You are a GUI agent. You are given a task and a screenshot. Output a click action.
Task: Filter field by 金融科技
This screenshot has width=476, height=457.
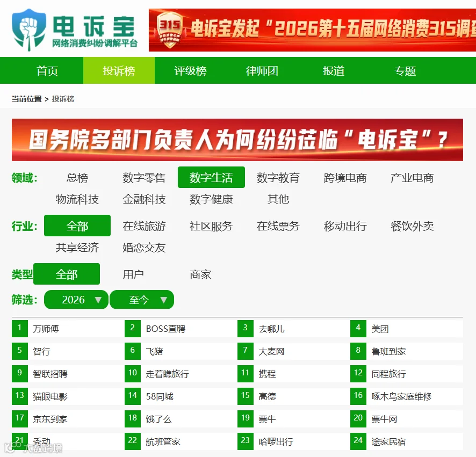[144, 199]
